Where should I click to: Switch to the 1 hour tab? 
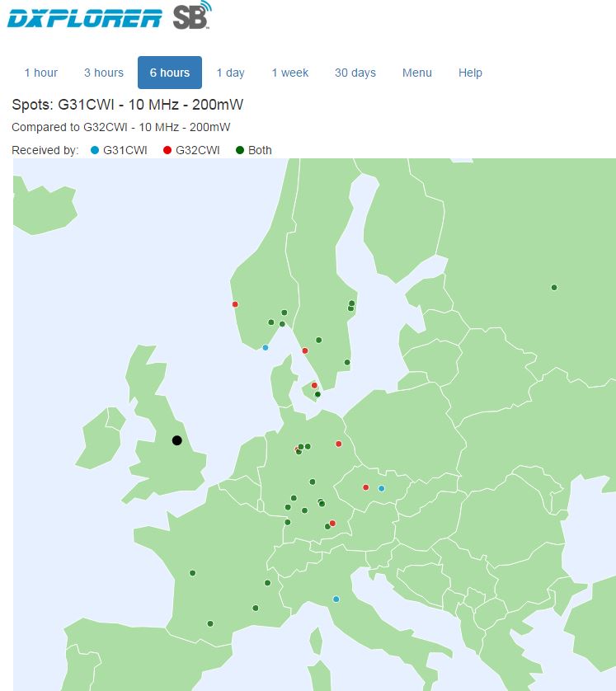pyautogui.click(x=40, y=73)
